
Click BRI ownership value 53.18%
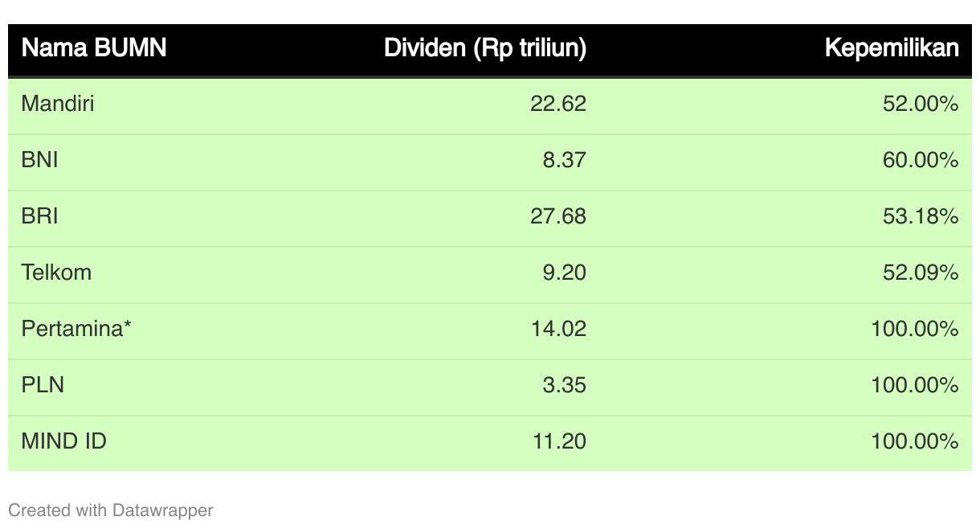(x=921, y=216)
